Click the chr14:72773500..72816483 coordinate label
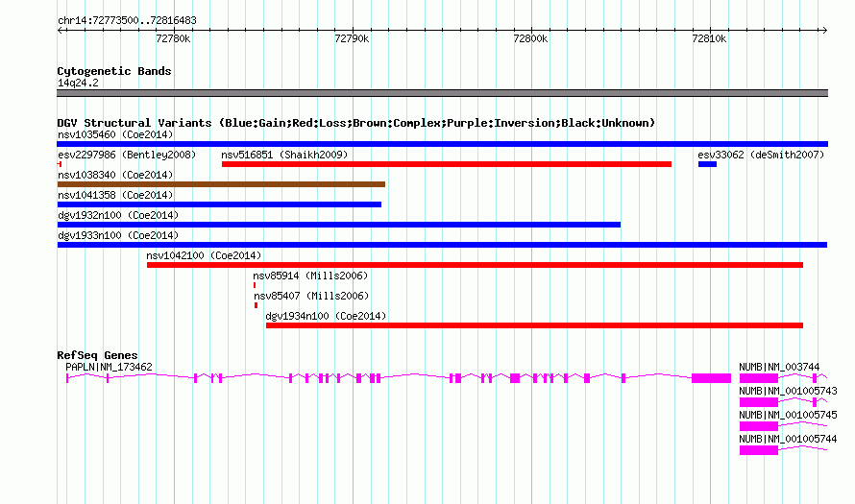 coord(127,21)
